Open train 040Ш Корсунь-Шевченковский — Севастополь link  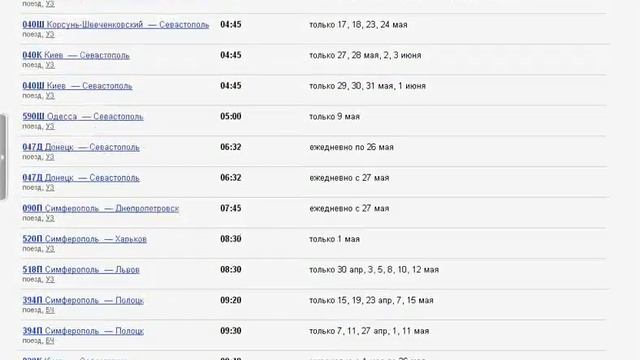click(116, 24)
